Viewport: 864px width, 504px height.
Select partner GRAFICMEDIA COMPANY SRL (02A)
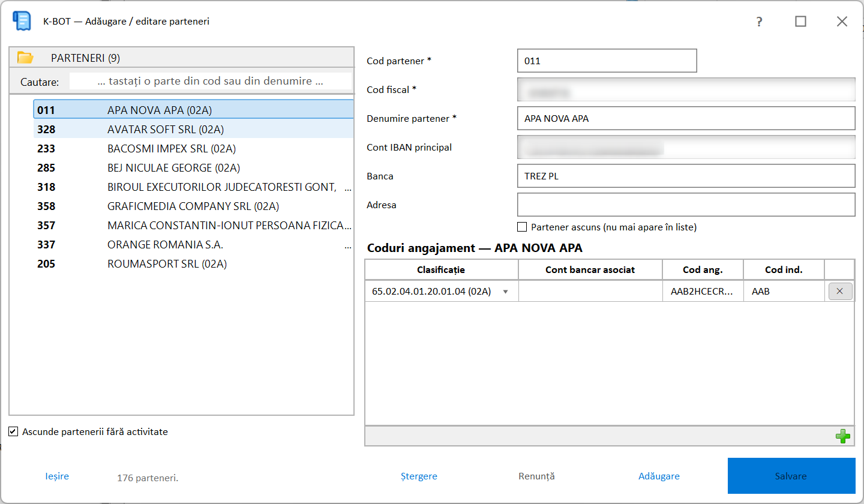[193, 206]
